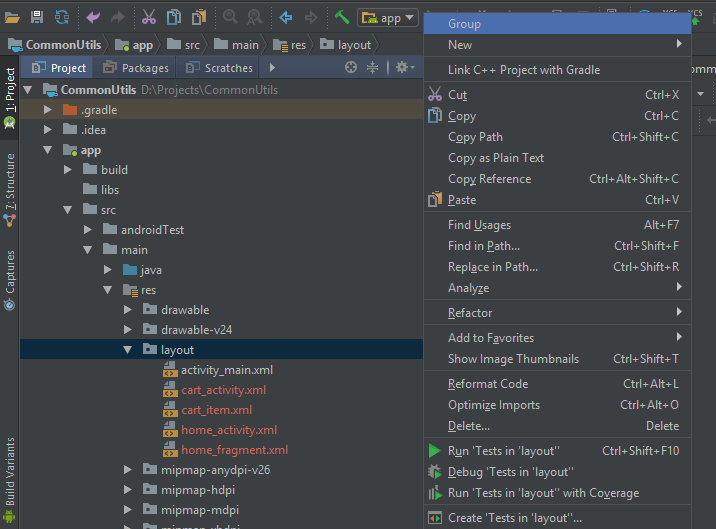Screen dimensions: 716x529
Task: Click the purple Undo arrow icon
Action: click(93, 17)
